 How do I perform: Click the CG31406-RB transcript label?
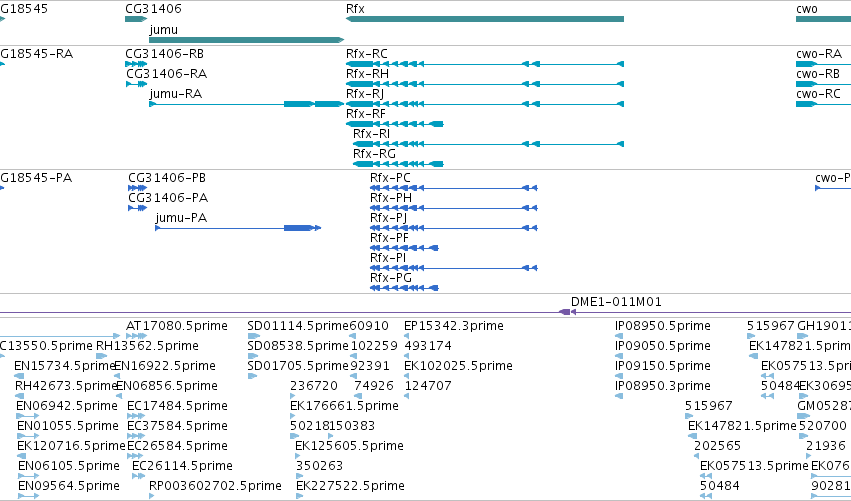point(164,54)
